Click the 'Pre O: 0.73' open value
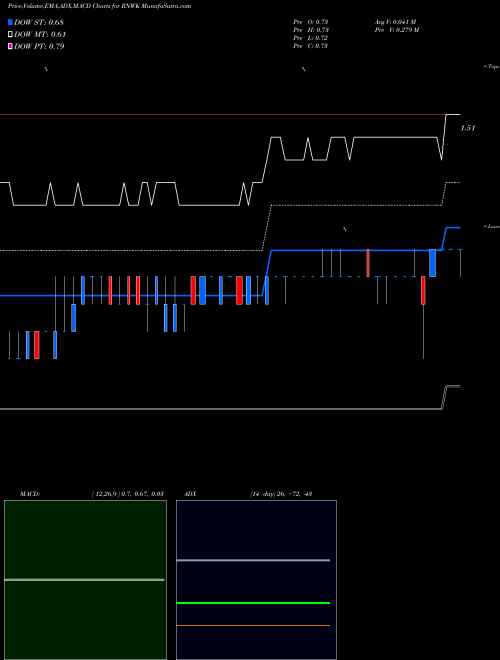Screen dimensions: 500x660 (x=311, y=22)
